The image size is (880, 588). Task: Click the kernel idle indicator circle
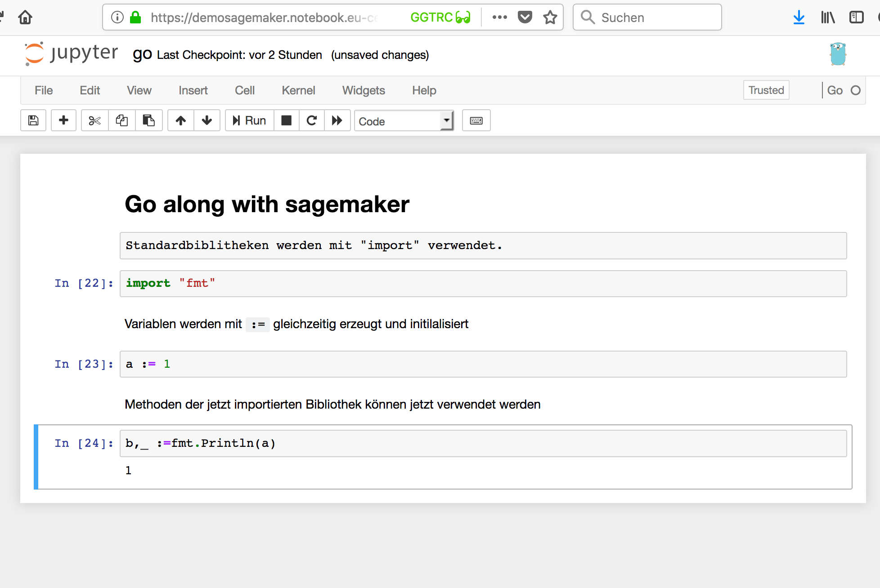856,90
